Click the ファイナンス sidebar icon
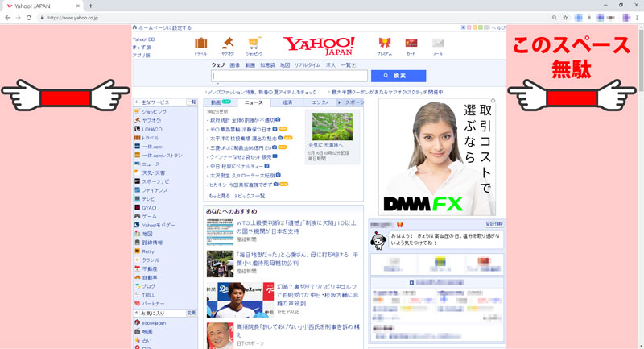 click(137, 190)
